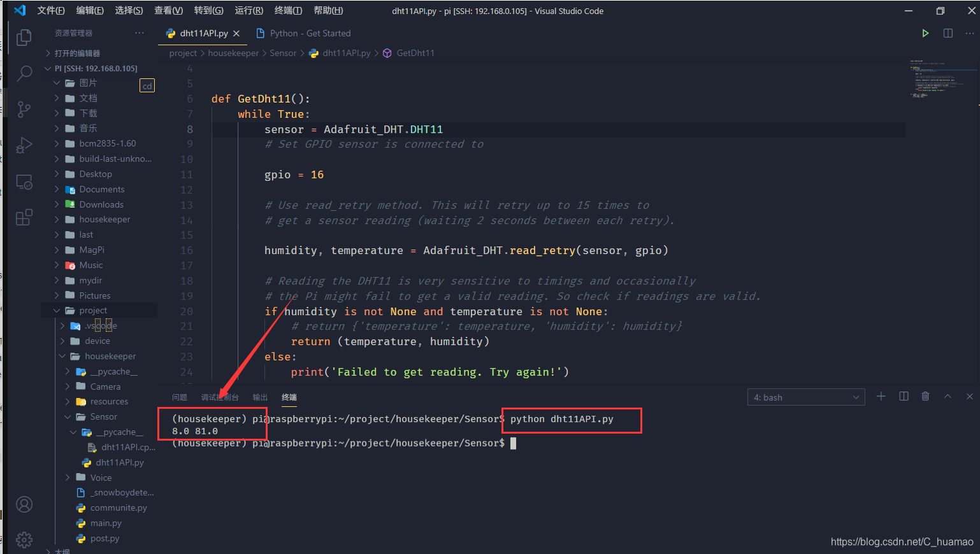Open Source Control view in activity bar
This screenshot has width=980, height=554.
[x=24, y=110]
